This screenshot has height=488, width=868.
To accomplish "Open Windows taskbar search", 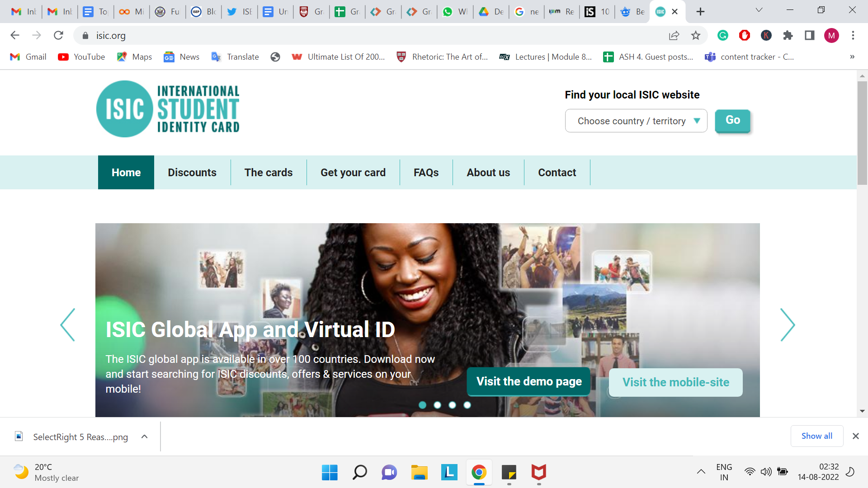I will click(x=359, y=472).
